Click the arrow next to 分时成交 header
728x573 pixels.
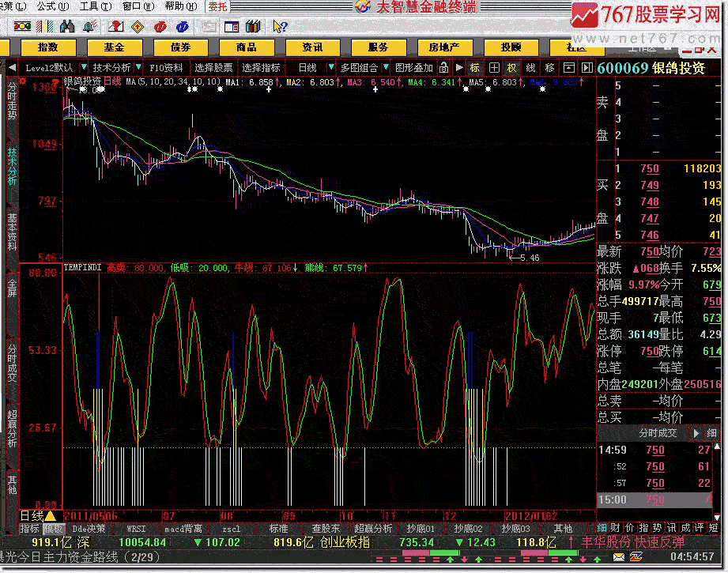tap(696, 433)
